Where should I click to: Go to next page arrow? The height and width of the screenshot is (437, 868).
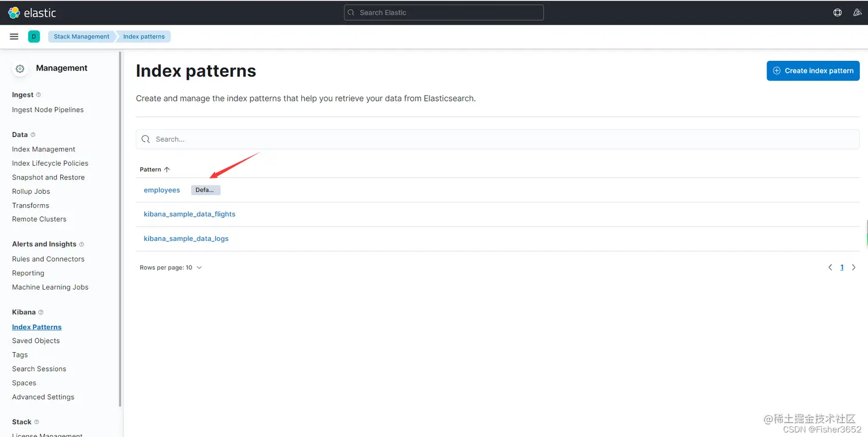[x=854, y=268]
